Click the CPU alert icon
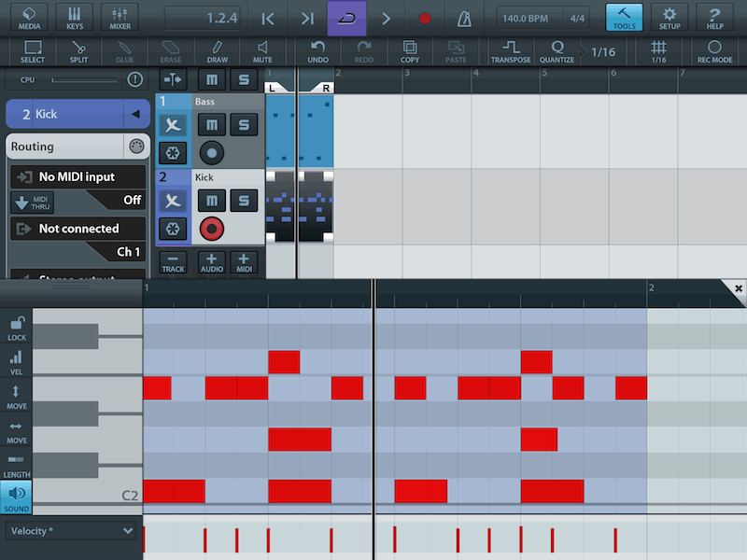The width and height of the screenshot is (747, 560). click(134, 79)
